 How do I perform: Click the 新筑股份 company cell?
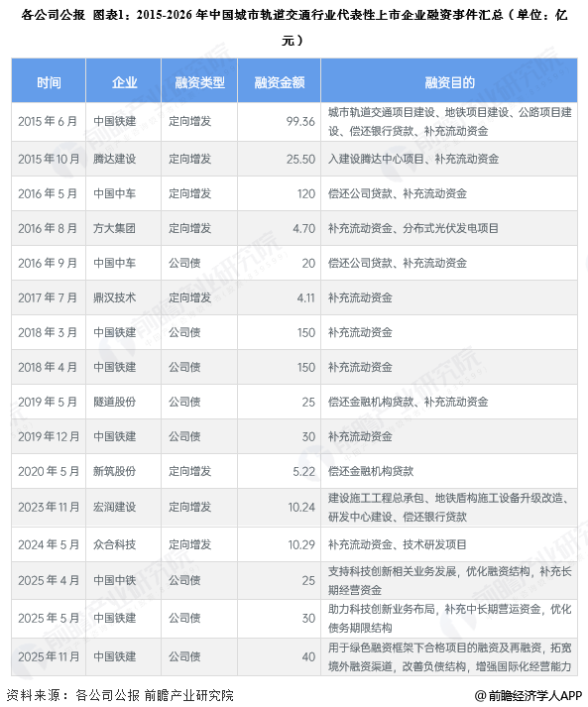coord(124,471)
